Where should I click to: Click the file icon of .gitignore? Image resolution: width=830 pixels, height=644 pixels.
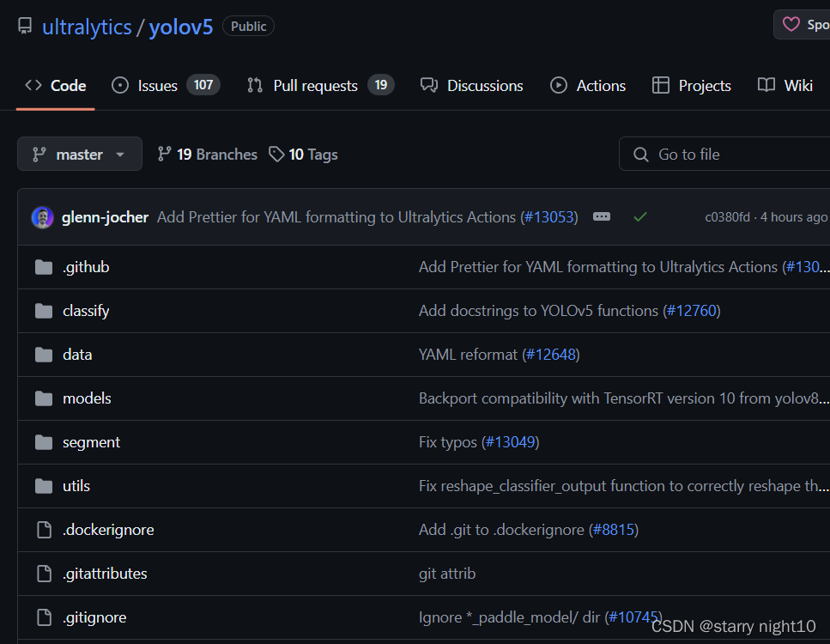(44, 617)
